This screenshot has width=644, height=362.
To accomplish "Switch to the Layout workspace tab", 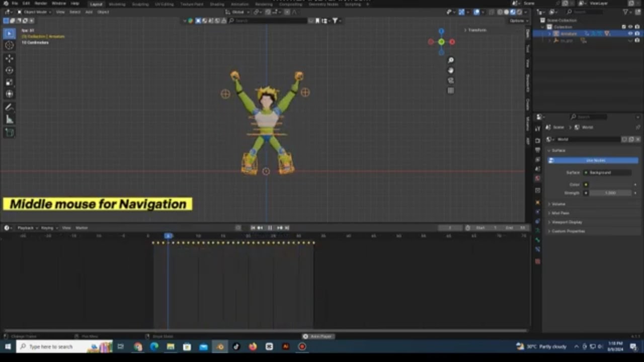I will (x=96, y=4).
